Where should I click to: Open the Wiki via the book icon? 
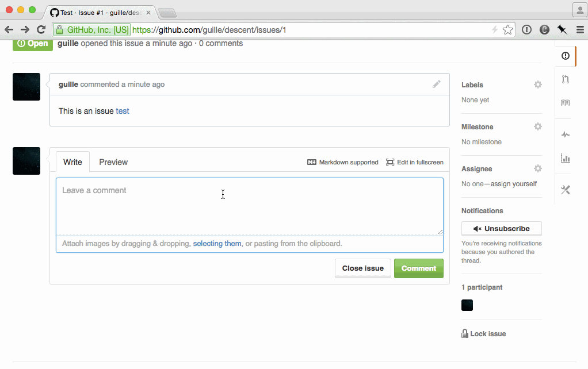click(564, 102)
